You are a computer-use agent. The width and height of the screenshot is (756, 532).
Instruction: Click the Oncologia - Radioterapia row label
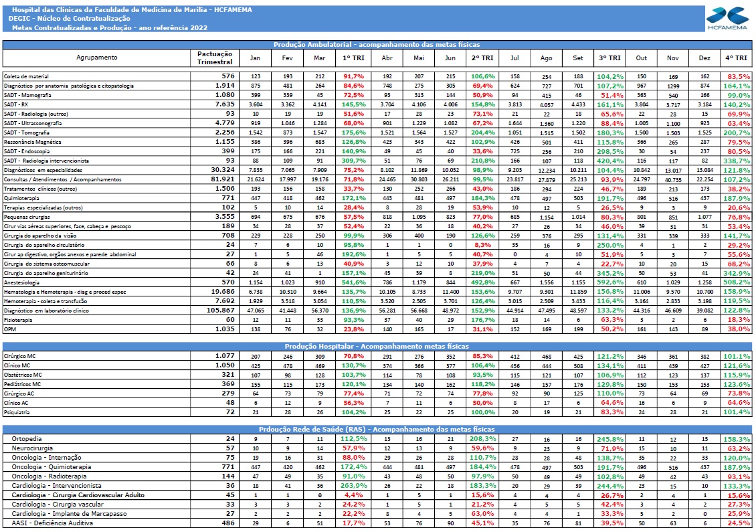pyautogui.click(x=50, y=476)
